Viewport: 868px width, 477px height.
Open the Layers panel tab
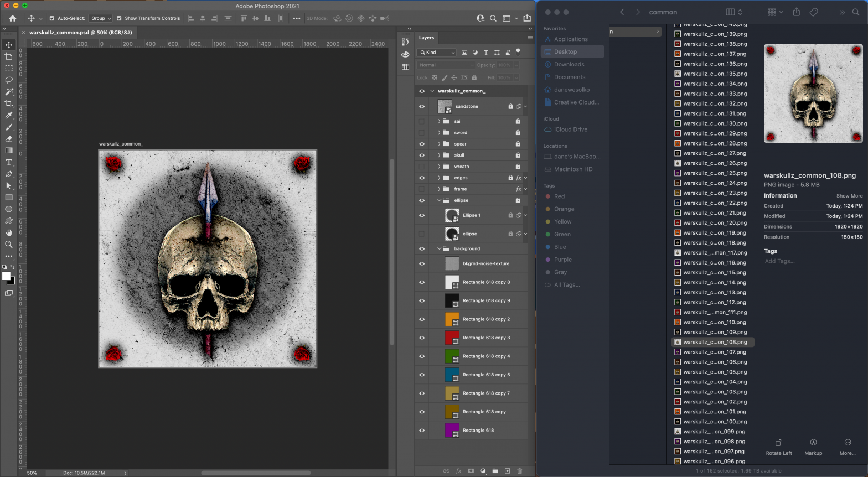coord(426,38)
